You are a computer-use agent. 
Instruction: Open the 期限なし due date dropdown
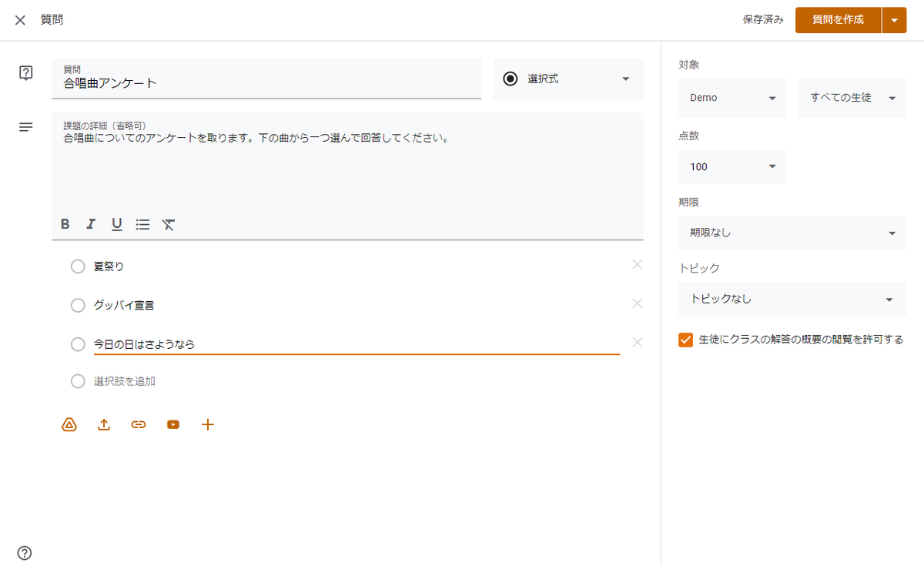792,233
